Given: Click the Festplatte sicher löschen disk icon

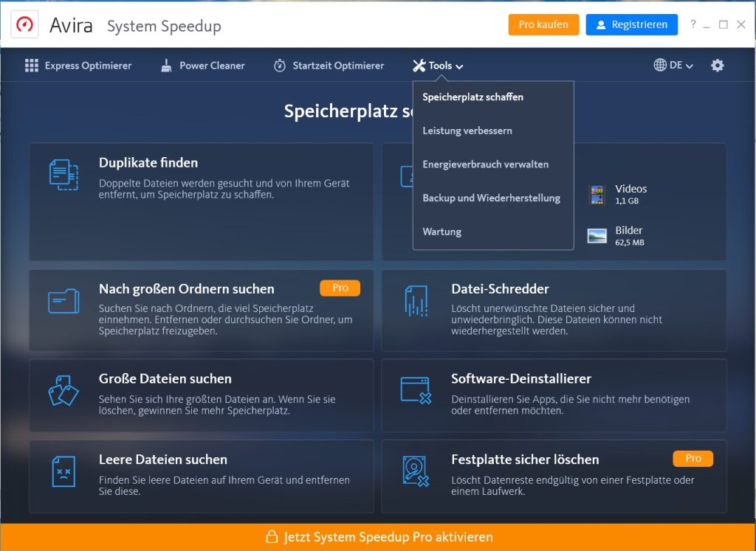Looking at the screenshot, I should 416,471.
